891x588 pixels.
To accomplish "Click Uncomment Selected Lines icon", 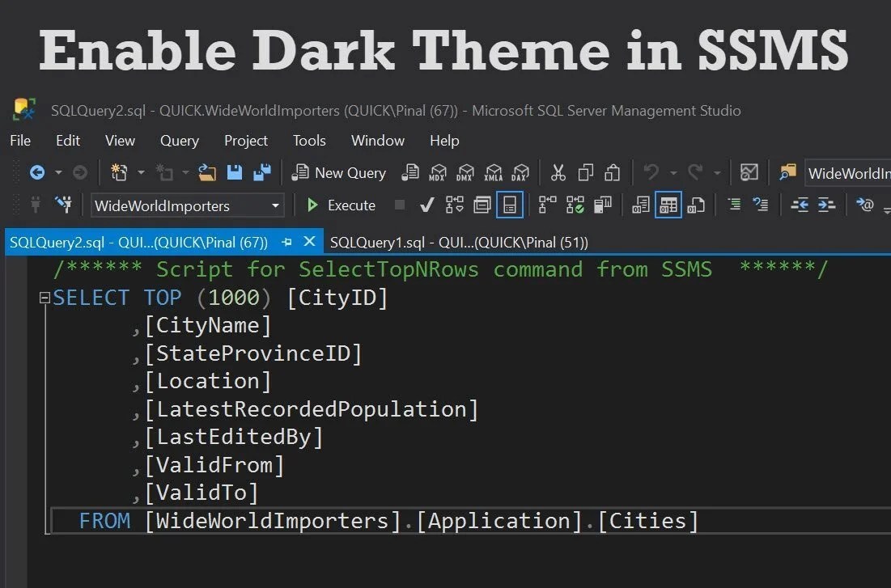I will click(x=761, y=205).
